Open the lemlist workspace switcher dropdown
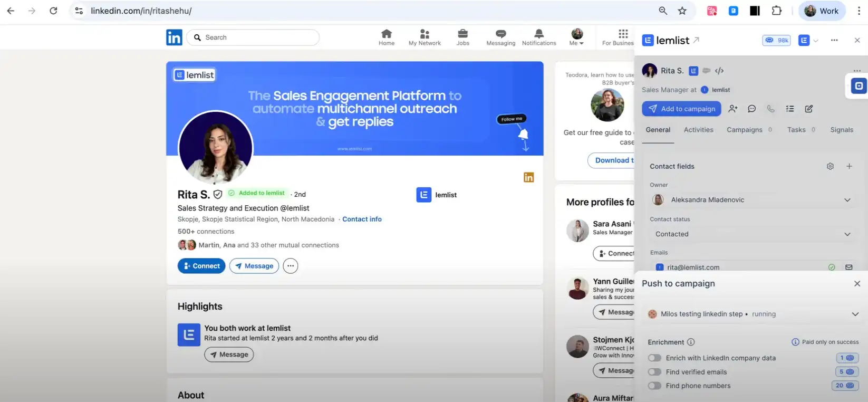Screen dimensions: 868x402 coord(808,40)
